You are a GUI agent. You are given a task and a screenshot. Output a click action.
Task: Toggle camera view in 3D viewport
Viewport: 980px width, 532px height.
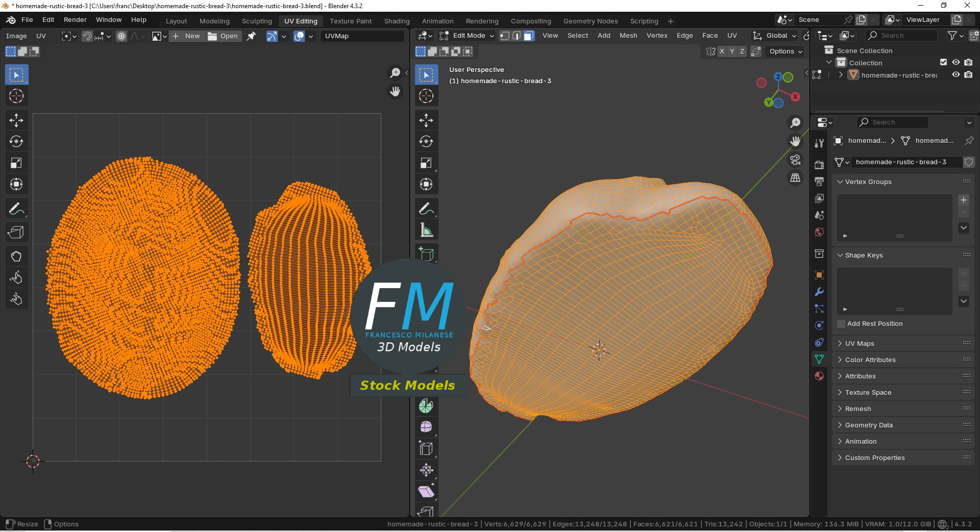point(795,160)
